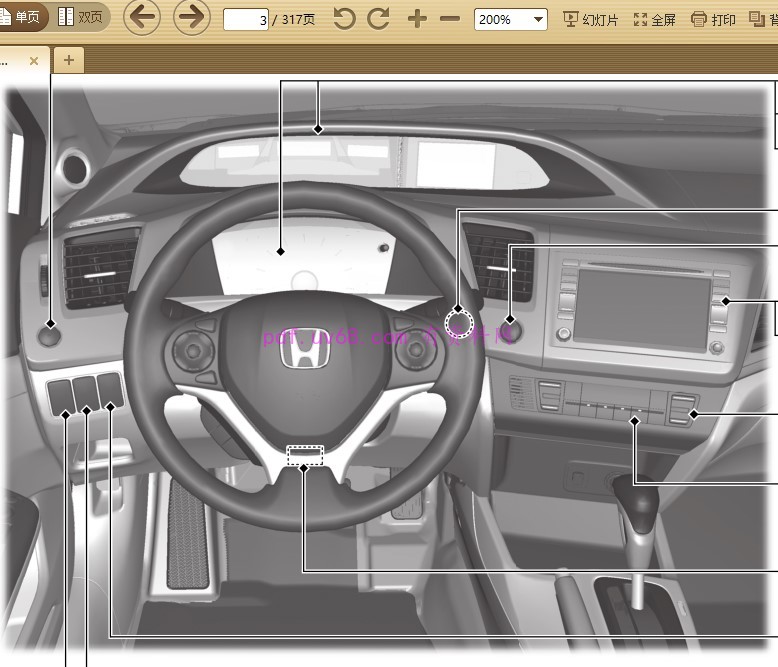This screenshot has height=667, width=778.
Task: Enter full screen mode (全屏)
Action: coord(654,19)
